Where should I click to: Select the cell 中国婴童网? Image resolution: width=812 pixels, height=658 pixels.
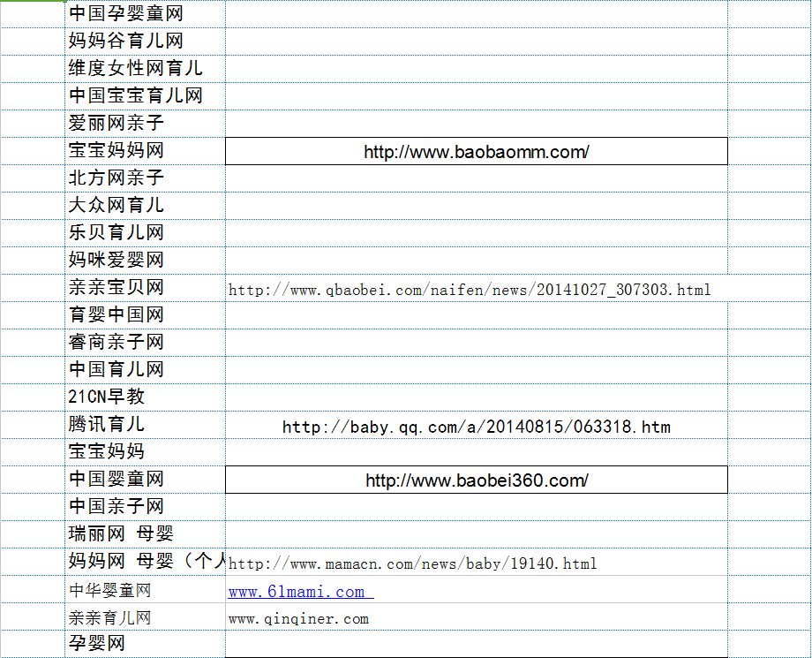coord(145,480)
